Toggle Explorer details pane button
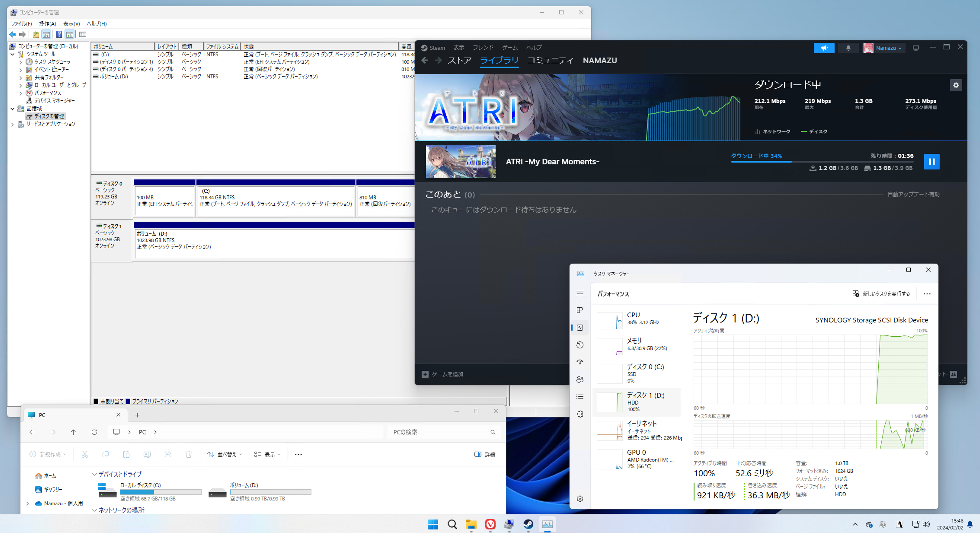The image size is (980, 533). coord(484,454)
